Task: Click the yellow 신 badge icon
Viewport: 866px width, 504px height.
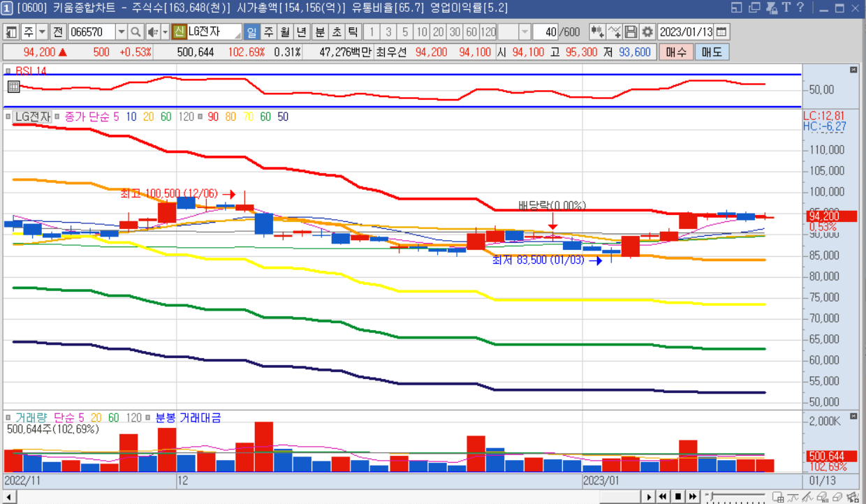Action: tap(179, 32)
